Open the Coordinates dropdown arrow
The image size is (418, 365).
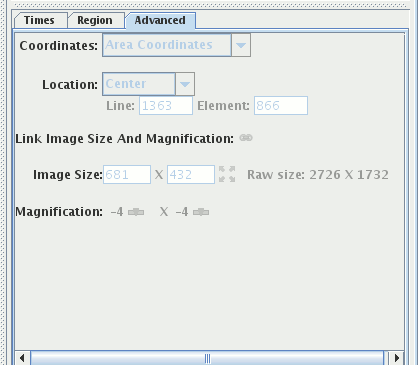tap(241, 45)
